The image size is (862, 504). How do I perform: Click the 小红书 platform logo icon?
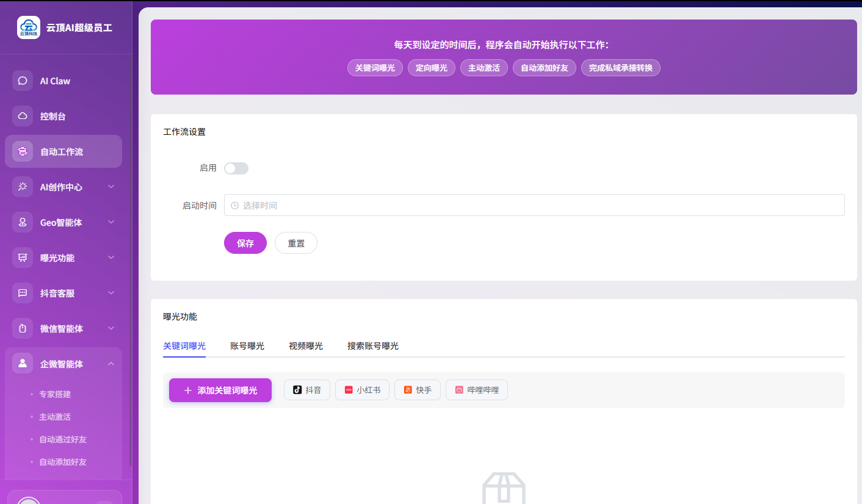pyautogui.click(x=349, y=390)
